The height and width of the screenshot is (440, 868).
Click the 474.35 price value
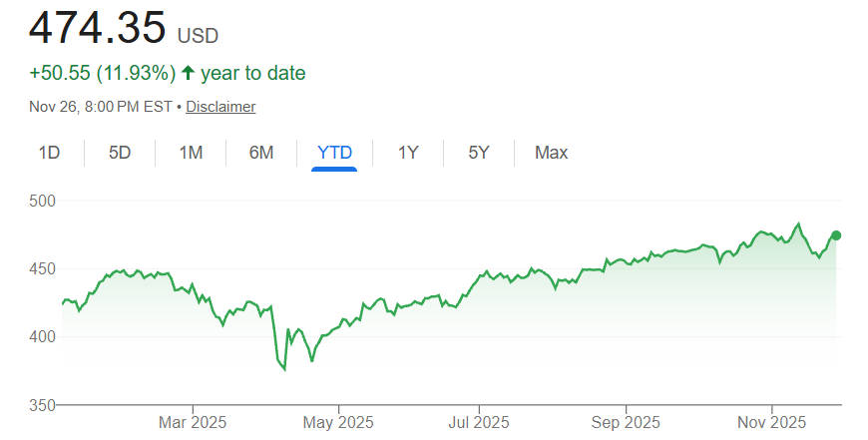97,27
